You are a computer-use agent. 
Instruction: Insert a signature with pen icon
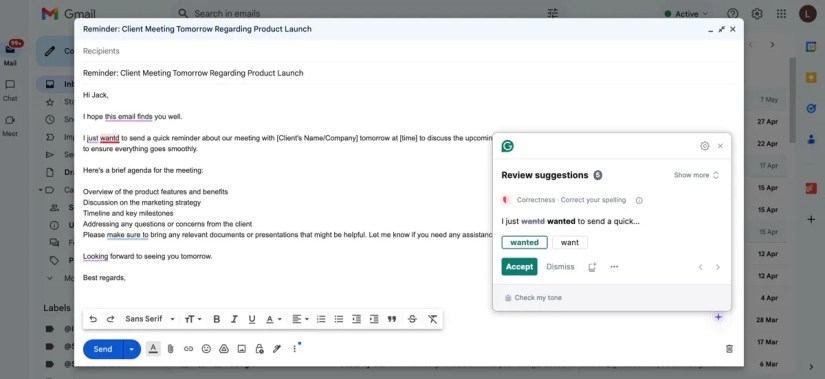277,348
